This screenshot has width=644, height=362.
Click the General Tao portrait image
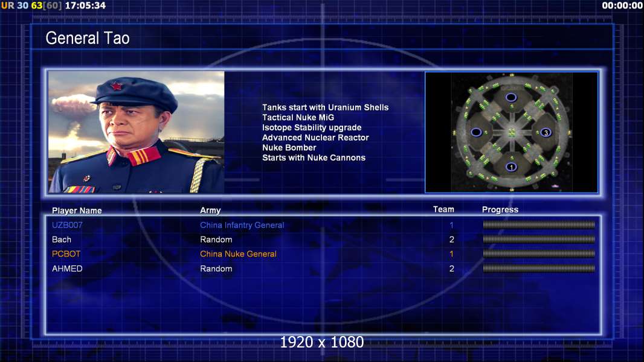(x=137, y=132)
